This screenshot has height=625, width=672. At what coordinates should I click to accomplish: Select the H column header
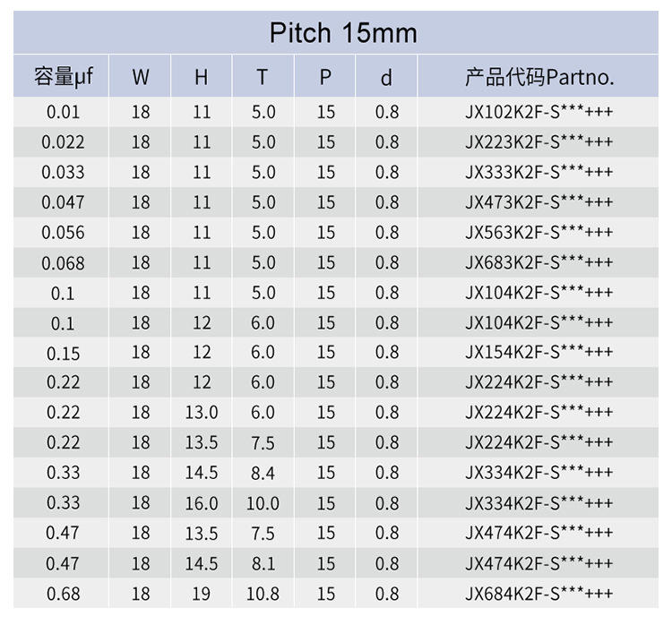tap(202, 77)
